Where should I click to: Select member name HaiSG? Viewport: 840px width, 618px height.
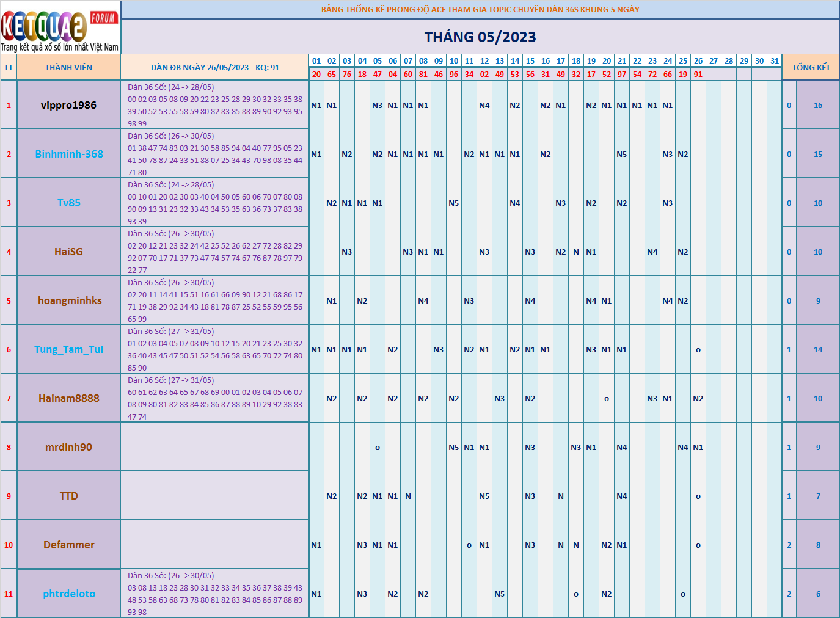tap(68, 252)
